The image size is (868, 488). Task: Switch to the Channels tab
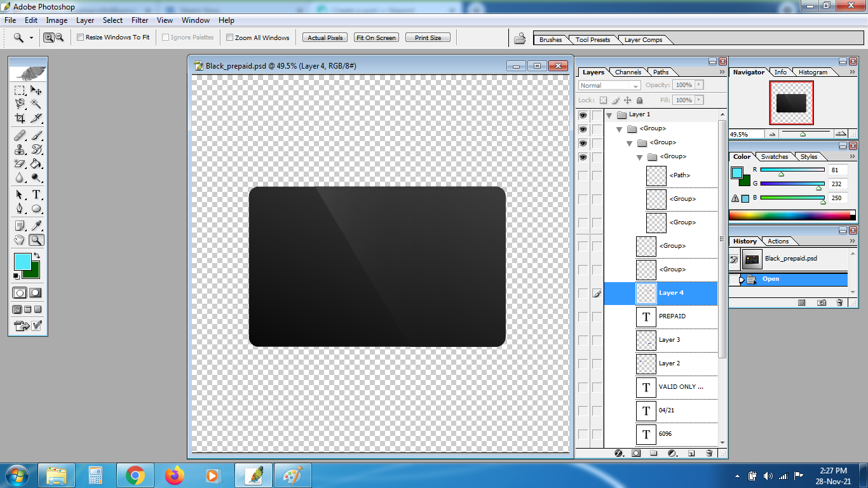tap(628, 72)
